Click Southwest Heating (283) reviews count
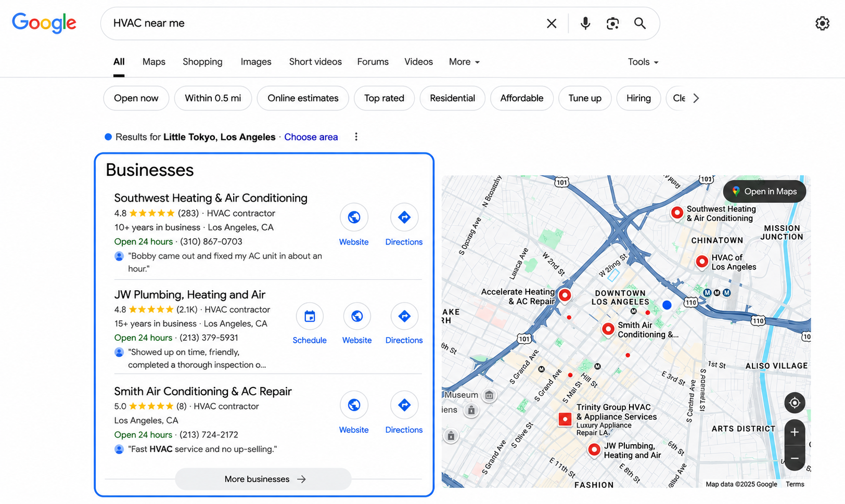This screenshot has width=845, height=504. (188, 213)
